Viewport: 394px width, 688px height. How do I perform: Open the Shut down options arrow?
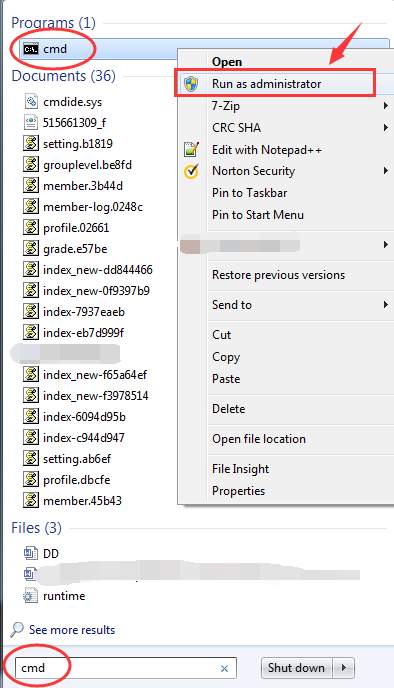click(344, 668)
